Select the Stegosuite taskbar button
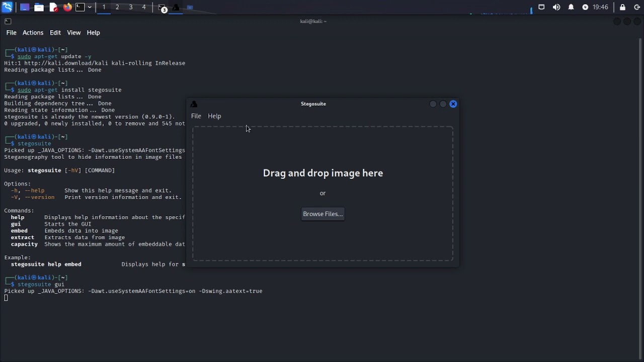The image size is (644, 362). pyautogui.click(x=176, y=8)
